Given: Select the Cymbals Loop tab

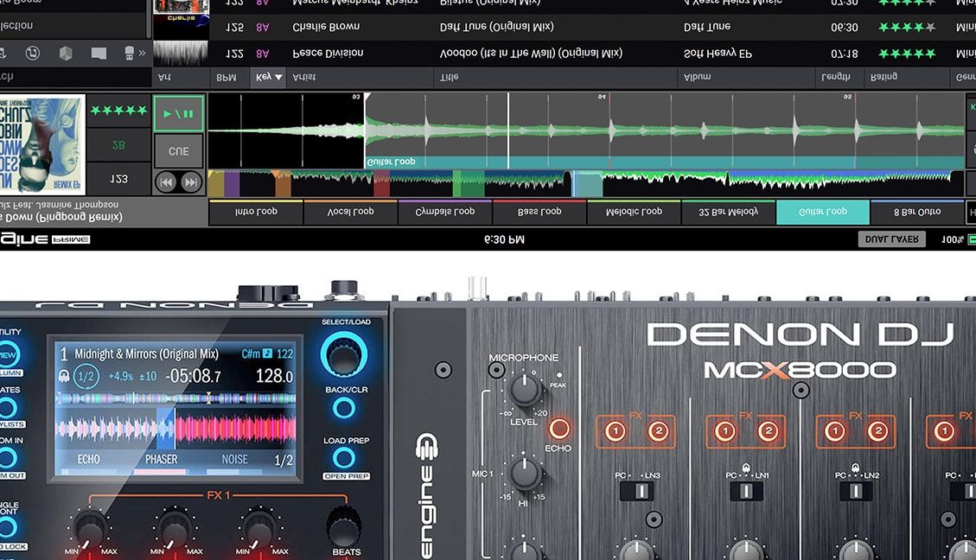Looking at the screenshot, I should pos(445,212).
